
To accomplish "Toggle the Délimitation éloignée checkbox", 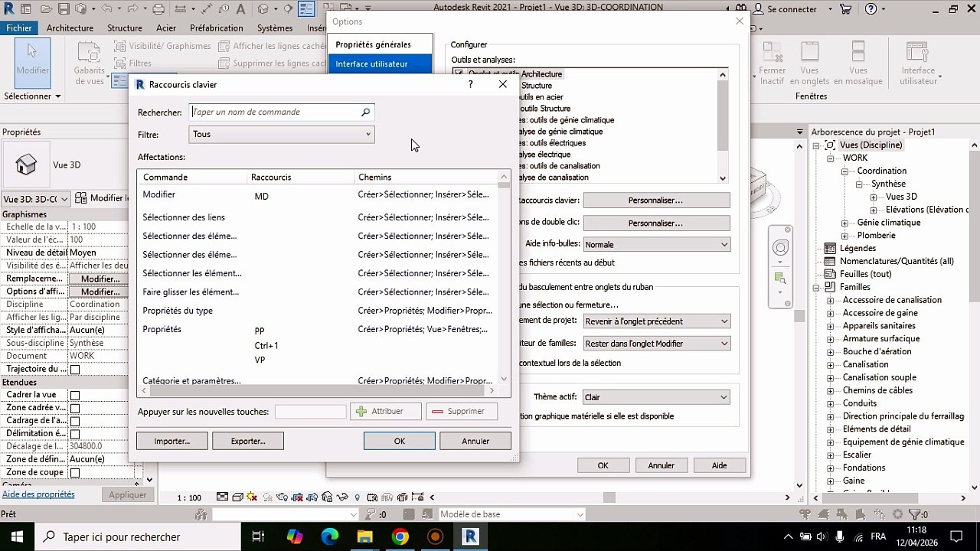I will click(75, 435).
